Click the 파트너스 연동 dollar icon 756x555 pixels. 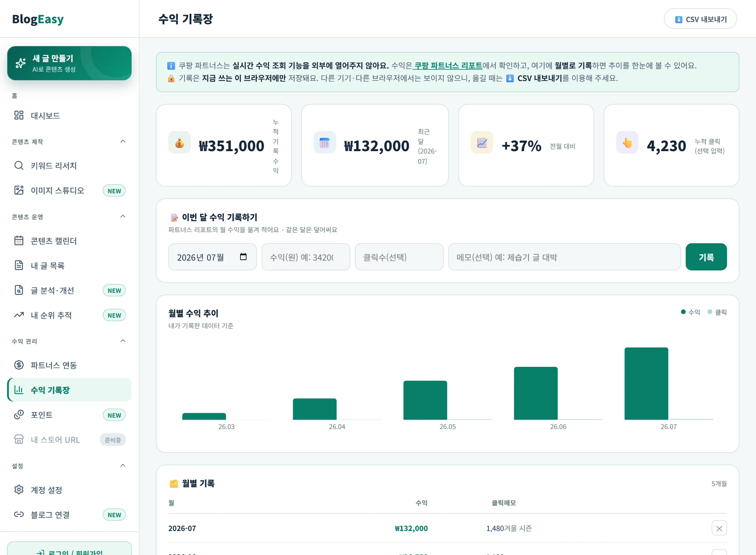(x=19, y=365)
